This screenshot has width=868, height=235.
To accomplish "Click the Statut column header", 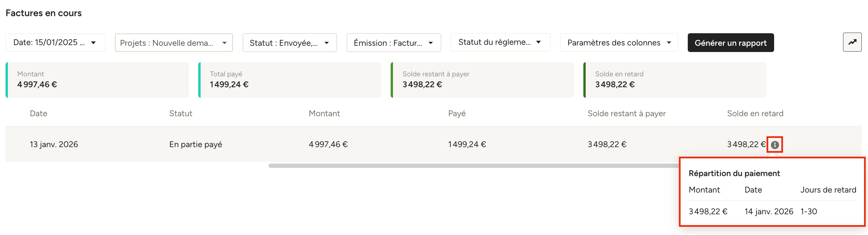I will pyautogui.click(x=181, y=114).
